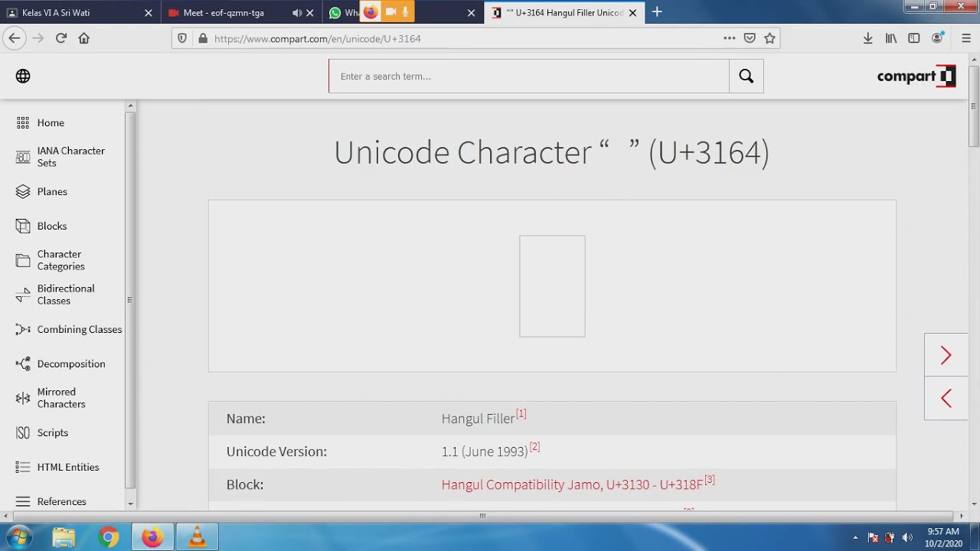Open Scripts in the sidebar
This screenshot has height=551, width=980.
click(52, 432)
